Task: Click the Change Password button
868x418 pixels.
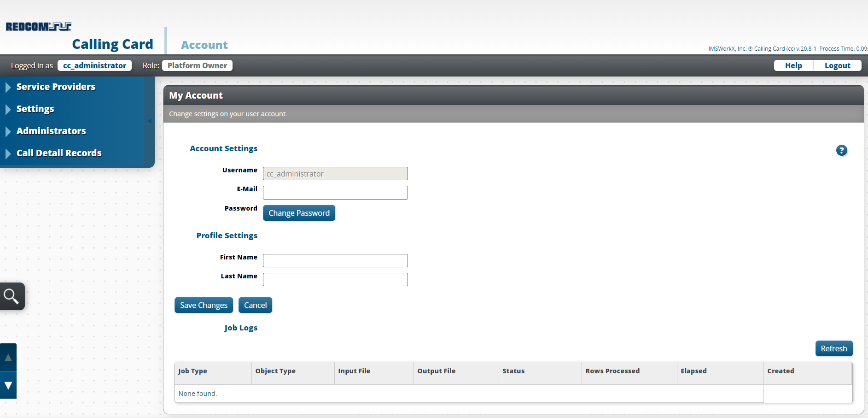Action: [x=299, y=213]
